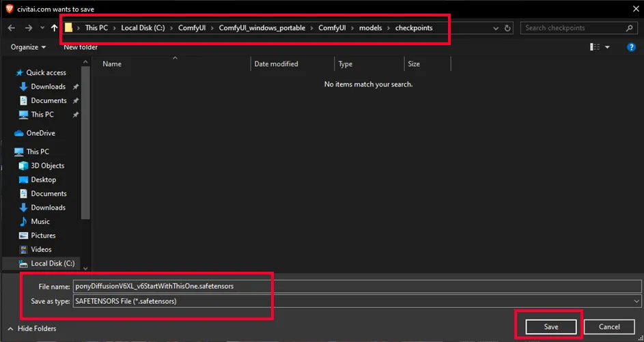644x342 pixels.
Task: Select 'Local Disk (C:)' in address breadcrumb
Action: tap(143, 28)
